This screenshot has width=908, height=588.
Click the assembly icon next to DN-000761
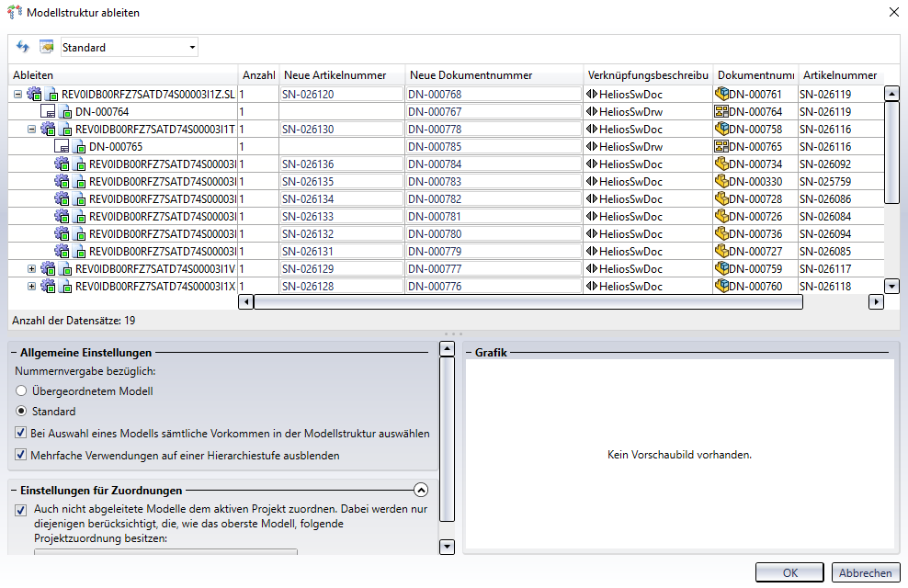point(721,94)
